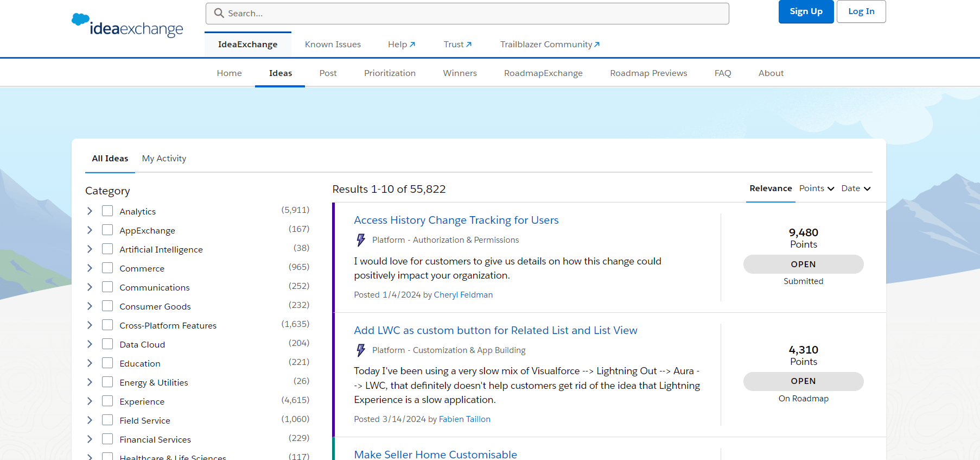Expand the Experience category chevron
This screenshot has height=460, width=980.
click(90, 401)
